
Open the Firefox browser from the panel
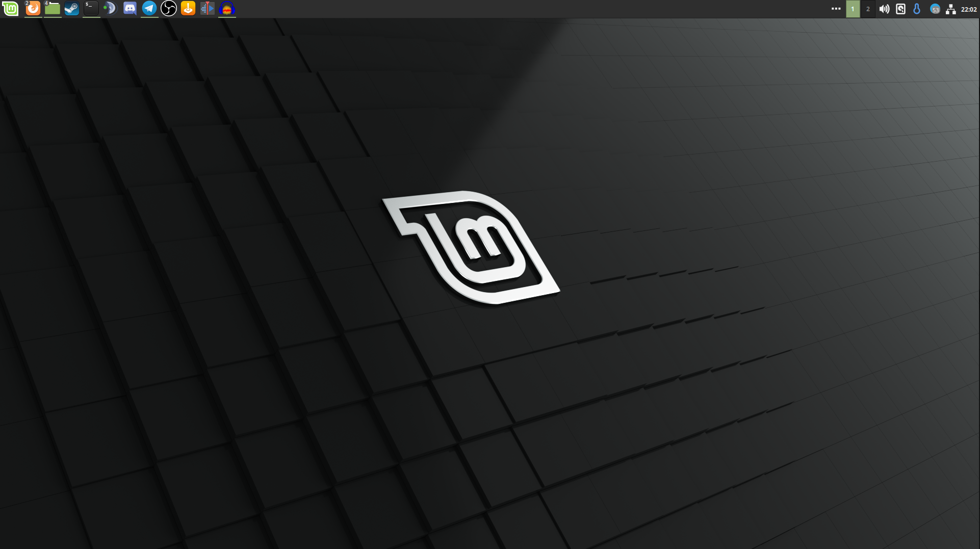33,9
